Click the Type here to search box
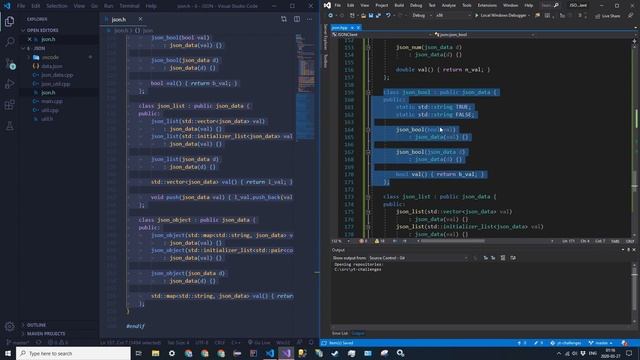This screenshot has width=640, height=360. click(73, 353)
